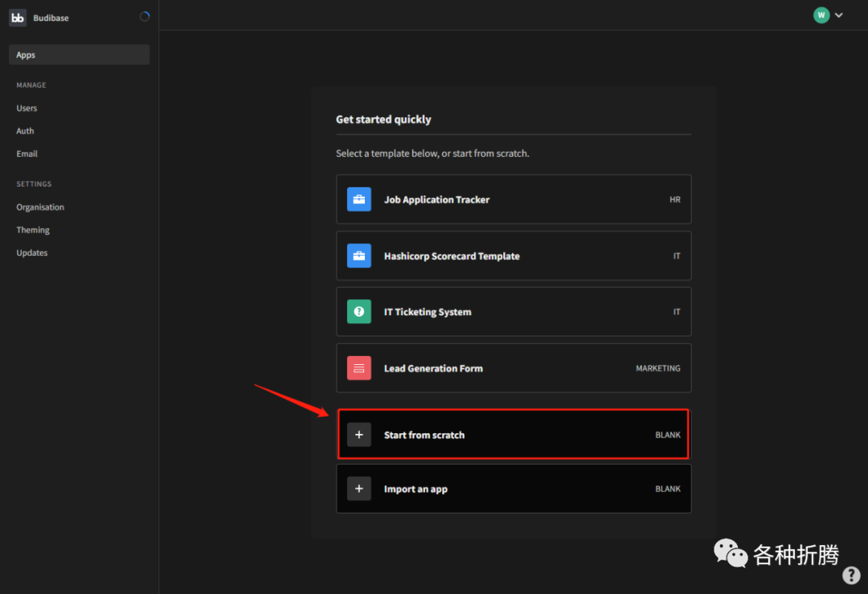
Task: Select the Job Application Tracker template
Action: (x=514, y=199)
